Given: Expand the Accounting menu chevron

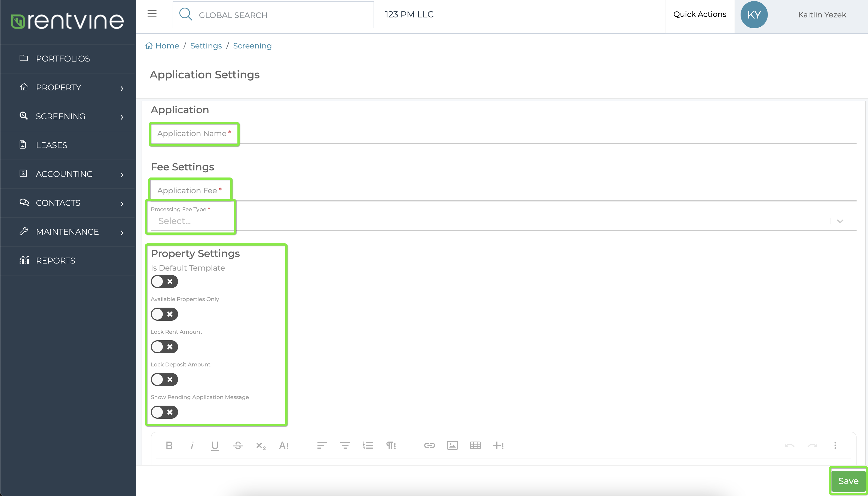Looking at the screenshot, I should click(122, 175).
